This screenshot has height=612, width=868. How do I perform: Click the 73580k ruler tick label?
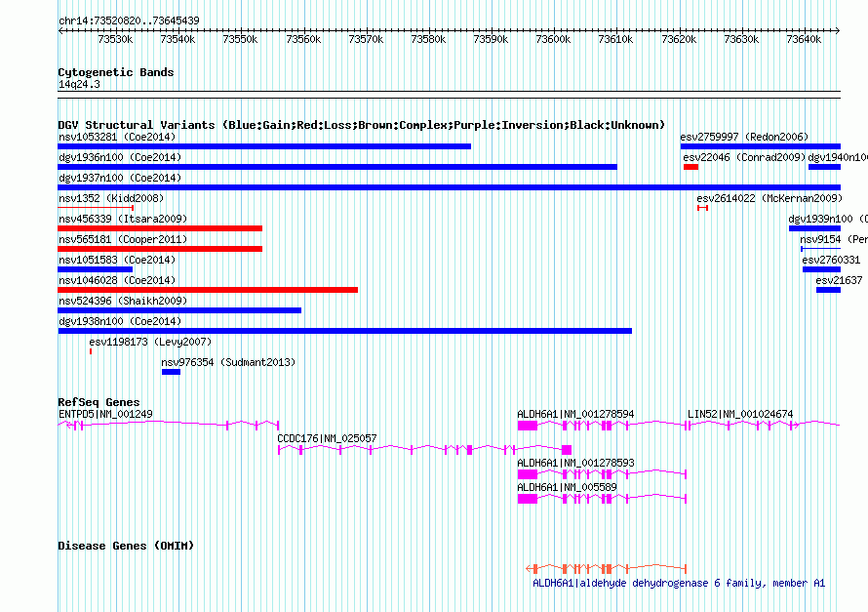pyautogui.click(x=428, y=40)
